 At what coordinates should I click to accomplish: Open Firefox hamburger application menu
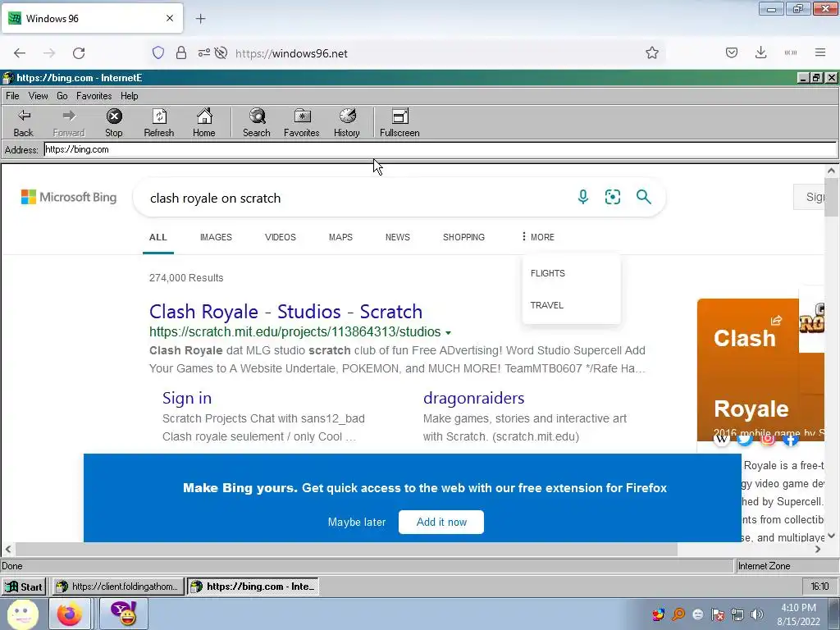pyautogui.click(x=820, y=52)
